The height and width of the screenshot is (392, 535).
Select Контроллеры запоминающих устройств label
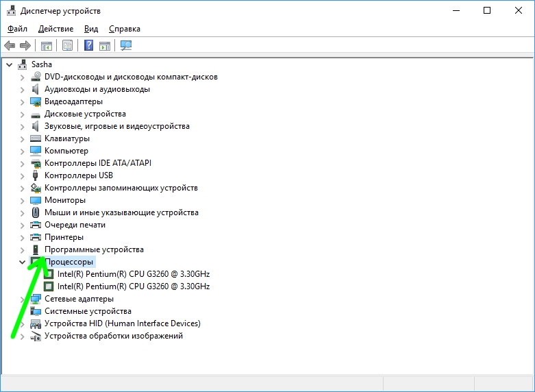point(121,188)
